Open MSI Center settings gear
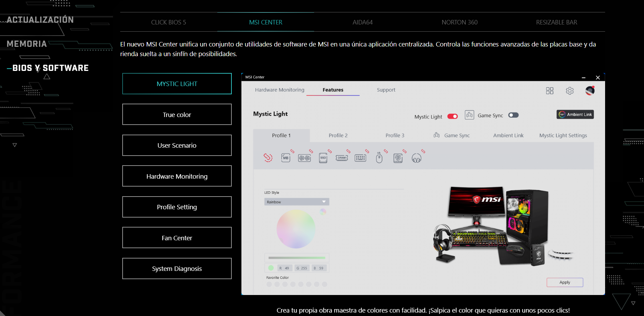Viewport: 644px width, 316px height. click(x=570, y=91)
